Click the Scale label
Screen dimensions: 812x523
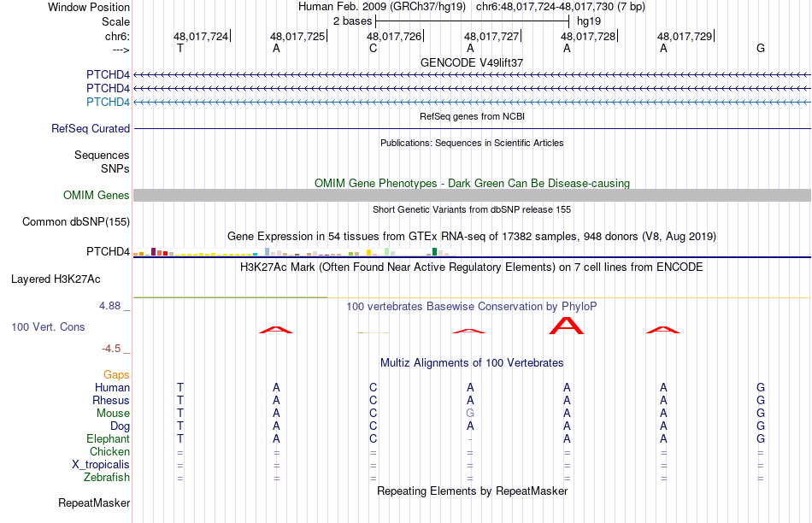pos(115,21)
